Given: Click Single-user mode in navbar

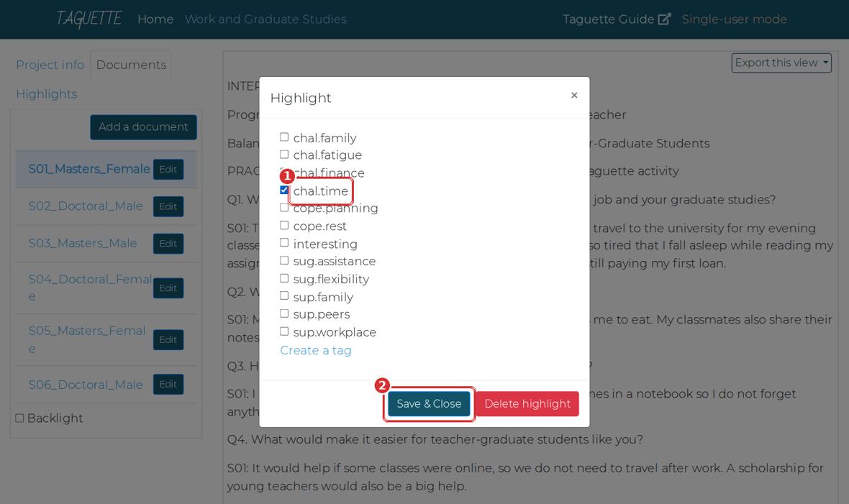Looking at the screenshot, I should pyautogui.click(x=734, y=19).
